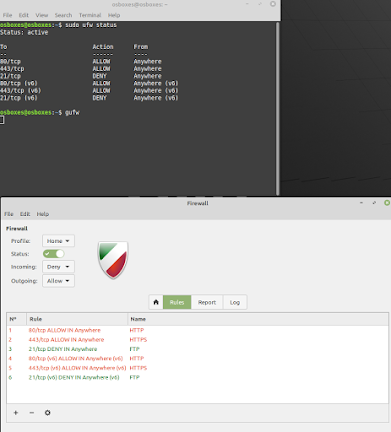Click the Name column header
Screen dimensions: 391x432
258,319
